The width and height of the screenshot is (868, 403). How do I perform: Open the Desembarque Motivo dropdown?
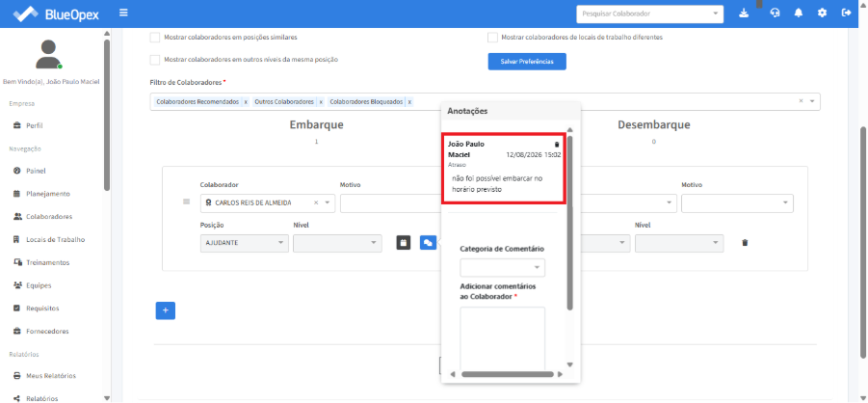pos(737,202)
